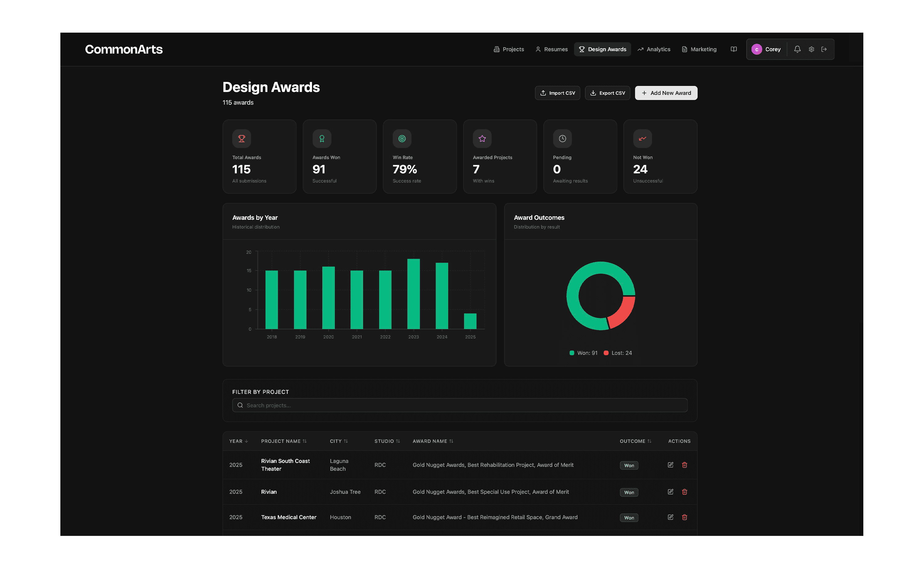Screen dimensions: 924x579
Task: Click the Add New Award button
Action: coord(666,93)
